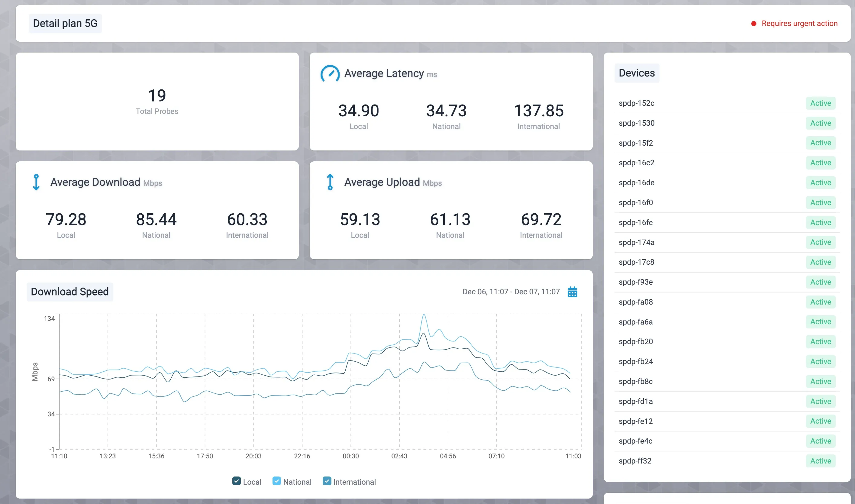Image resolution: width=855 pixels, height=504 pixels.
Task: Click local download value 79.28
Action: 66,219
